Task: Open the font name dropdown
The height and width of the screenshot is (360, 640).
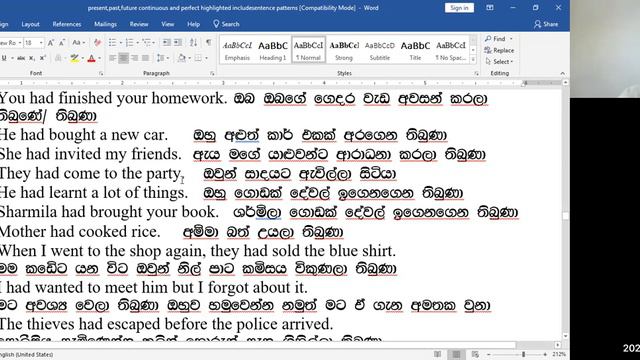Action: pyautogui.click(x=20, y=43)
